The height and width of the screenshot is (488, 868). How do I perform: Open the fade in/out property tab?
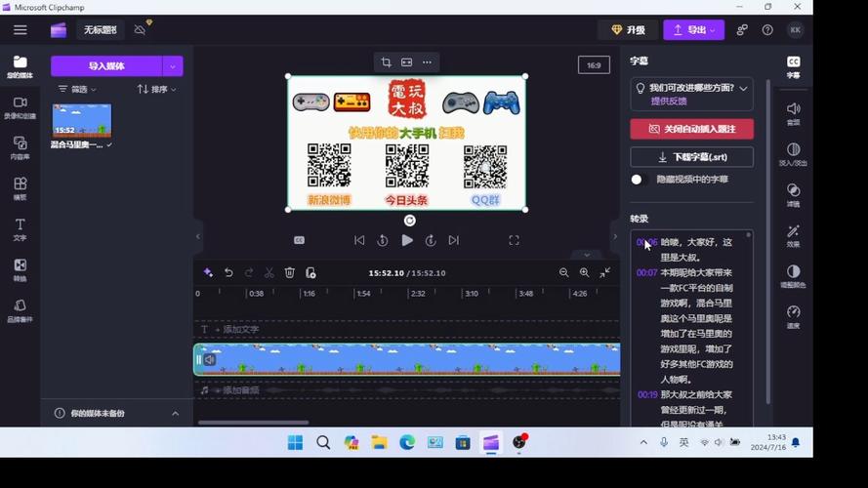793,154
